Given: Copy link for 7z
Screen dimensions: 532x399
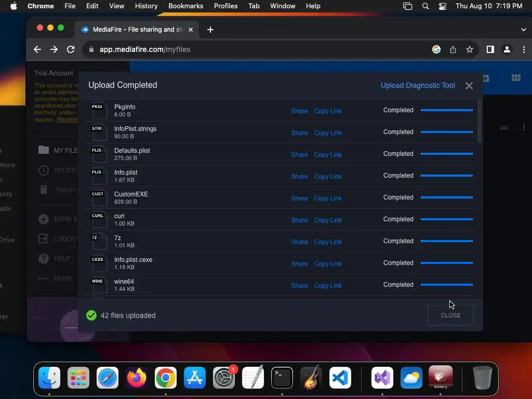Looking at the screenshot, I should point(328,242).
